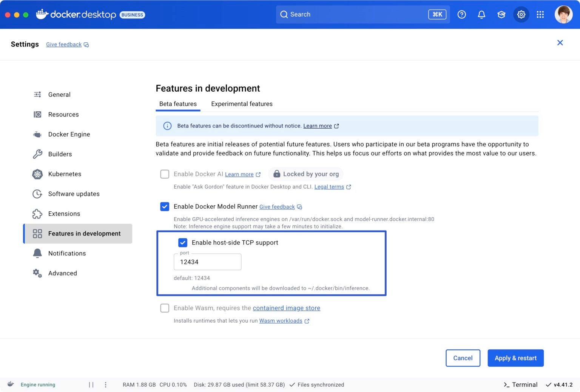Open the status bar three-dot menu
Screen dimensions: 580x392
tap(106, 384)
